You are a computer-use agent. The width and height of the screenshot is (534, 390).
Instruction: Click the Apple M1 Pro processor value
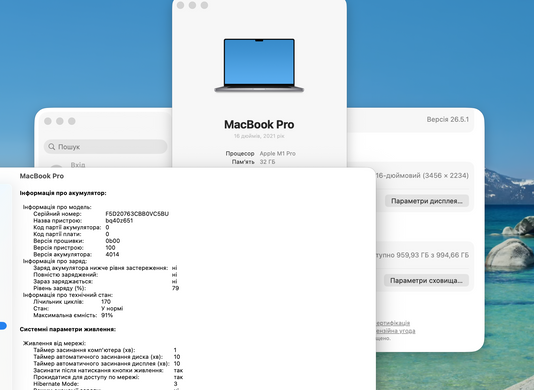(278, 153)
